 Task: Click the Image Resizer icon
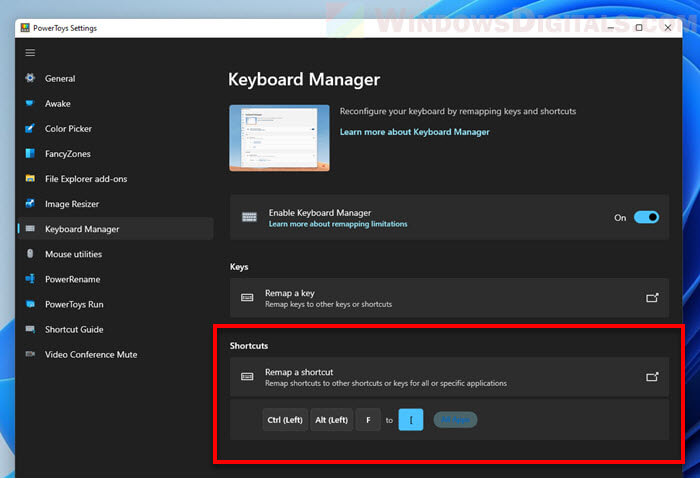tap(30, 204)
